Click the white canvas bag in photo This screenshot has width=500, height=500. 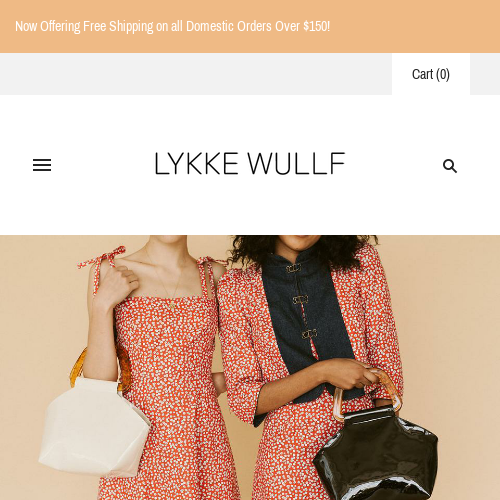(x=94, y=427)
